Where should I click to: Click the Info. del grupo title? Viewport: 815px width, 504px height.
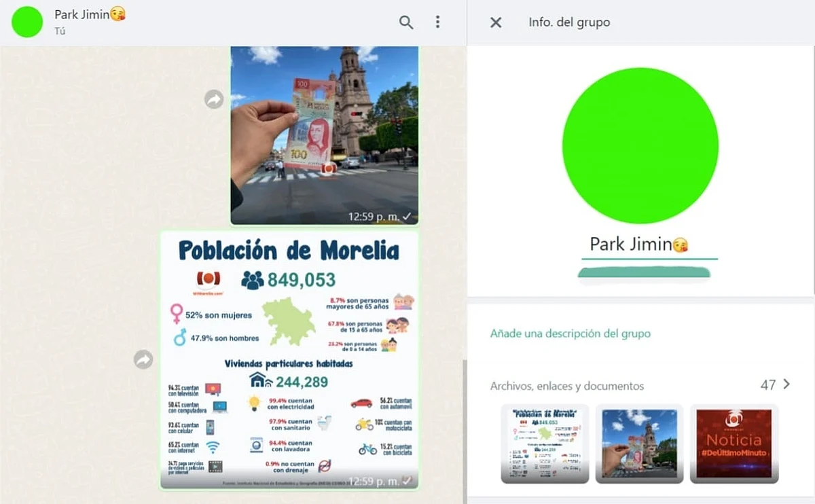tap(569, 22)
